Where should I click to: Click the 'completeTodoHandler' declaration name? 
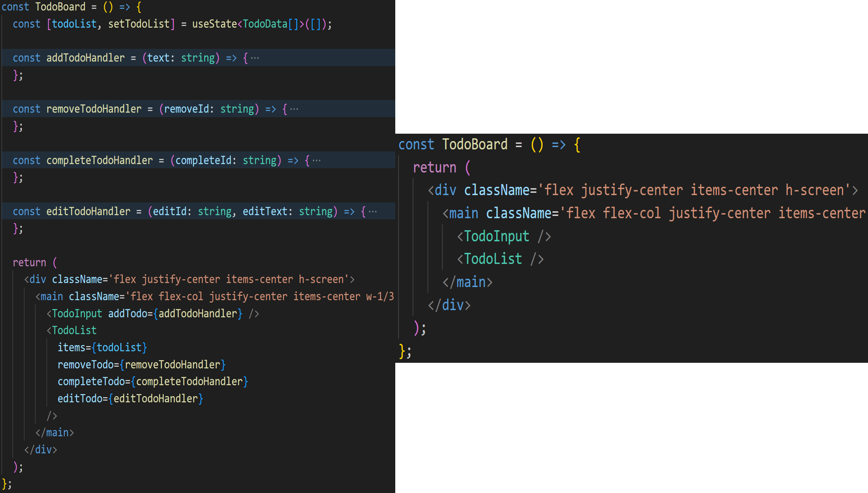tap(99, 161)
